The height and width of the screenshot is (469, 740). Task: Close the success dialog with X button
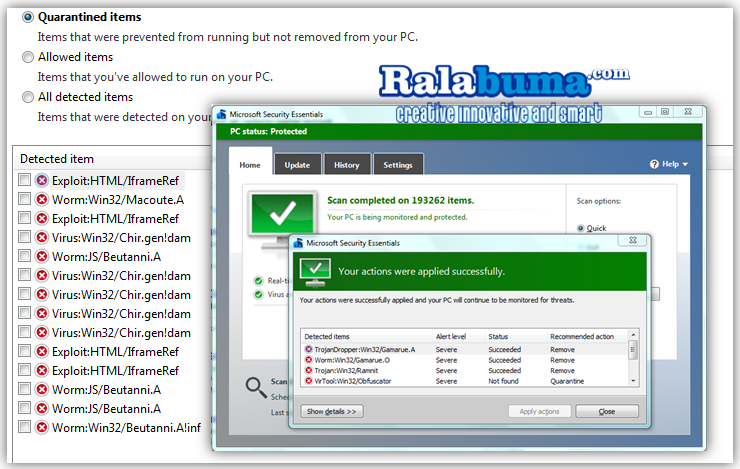(633, 240)
